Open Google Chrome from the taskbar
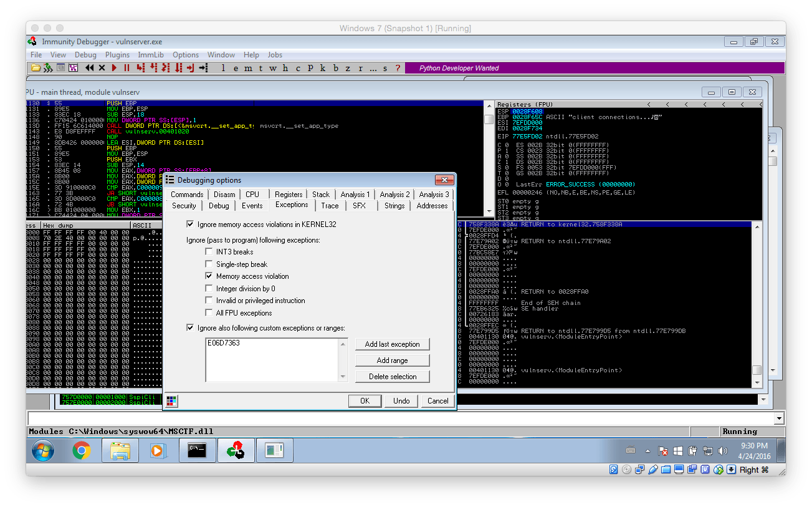 pyautogui.click(x=81, y=450)
